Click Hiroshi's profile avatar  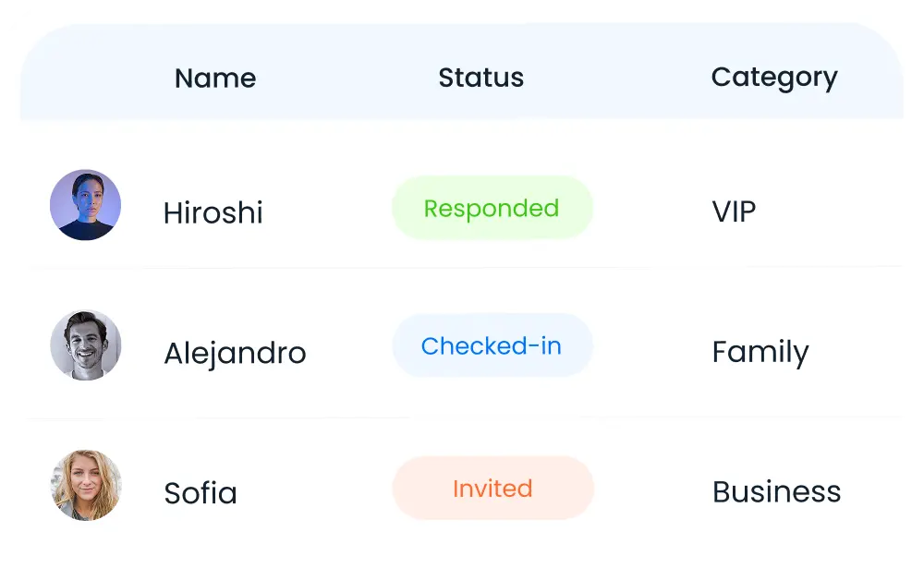click(x=85, y=205)
